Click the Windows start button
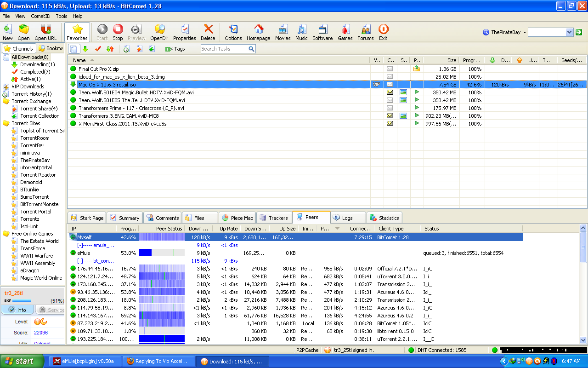 tap(22, 361)
